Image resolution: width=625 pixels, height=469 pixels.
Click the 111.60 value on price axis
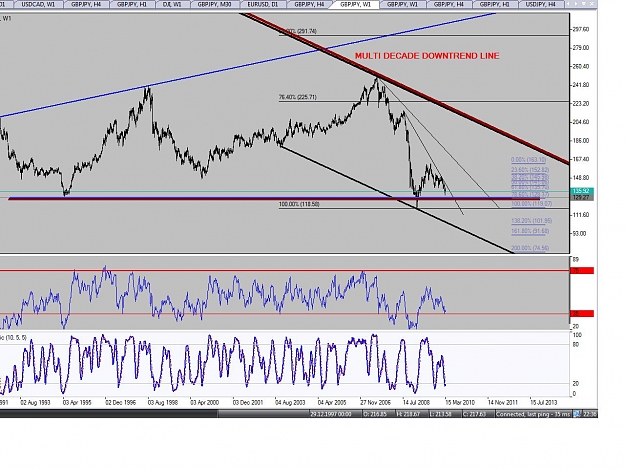[x=580, y=215]
